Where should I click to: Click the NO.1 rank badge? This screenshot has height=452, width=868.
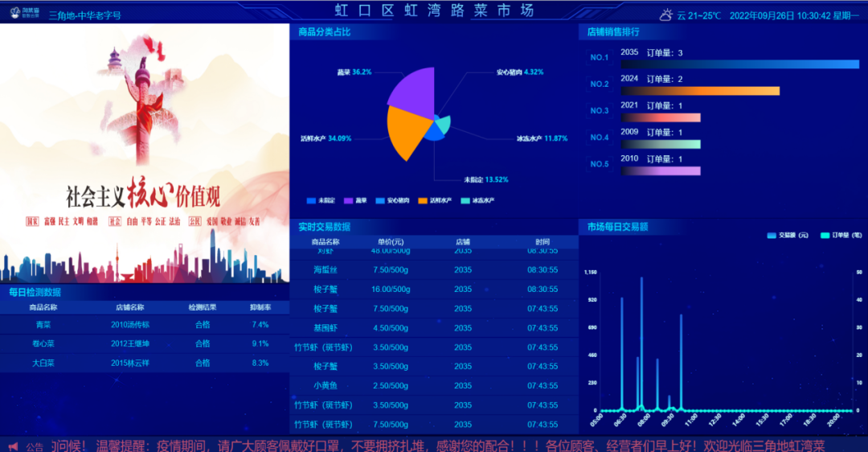point(600,58)
